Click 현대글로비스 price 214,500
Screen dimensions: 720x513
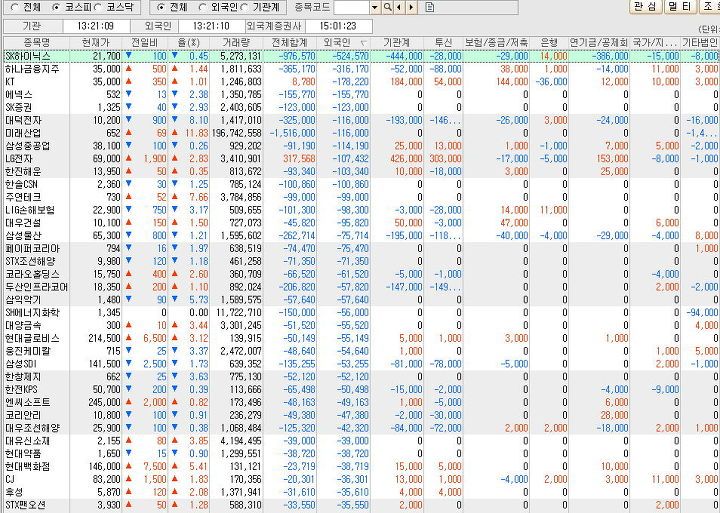[104, 338]
